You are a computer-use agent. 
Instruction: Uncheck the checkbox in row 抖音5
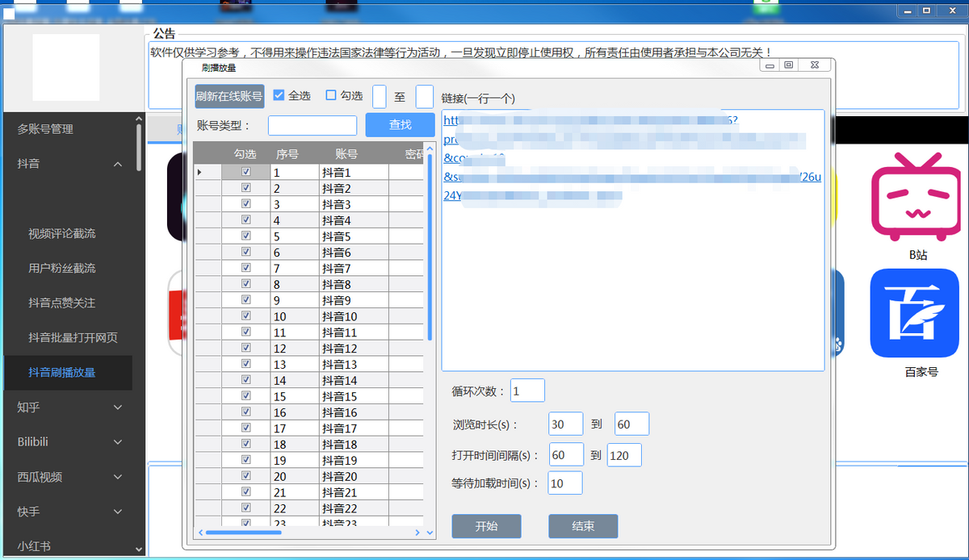(246, 236)
